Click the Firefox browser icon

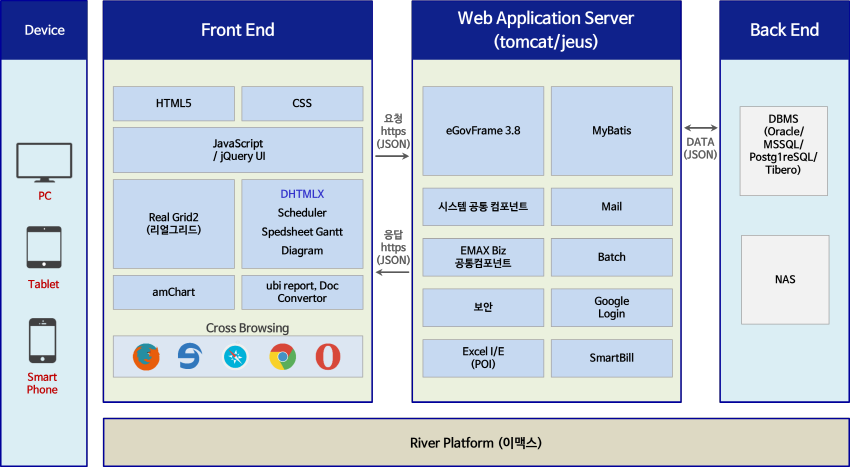[146, 356]
